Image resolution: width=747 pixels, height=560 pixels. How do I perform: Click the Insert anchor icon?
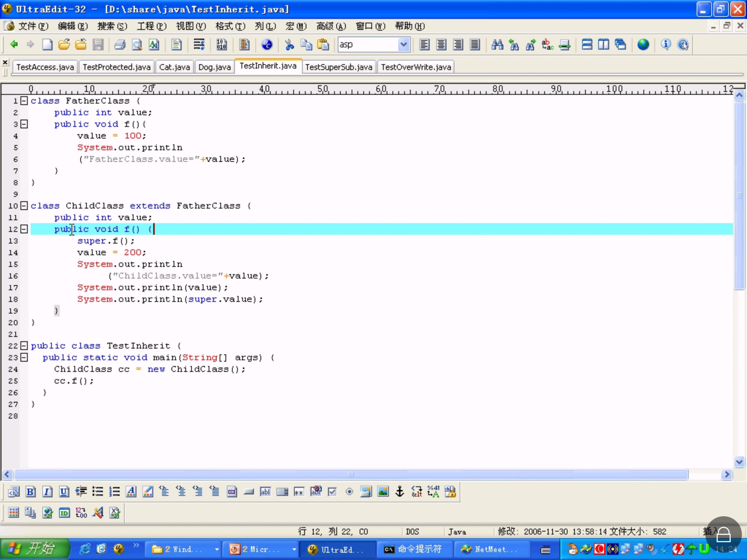click(x=400, y=492)
